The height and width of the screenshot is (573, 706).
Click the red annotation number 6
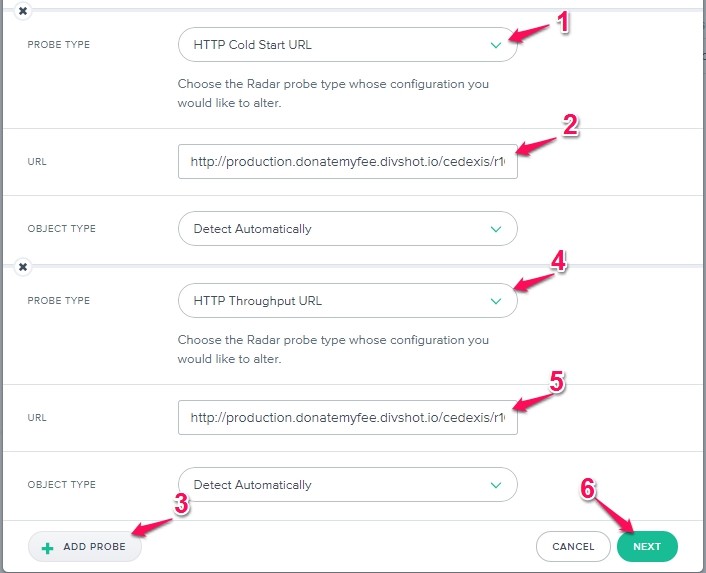pyautogui.click(x=590, y=488)
